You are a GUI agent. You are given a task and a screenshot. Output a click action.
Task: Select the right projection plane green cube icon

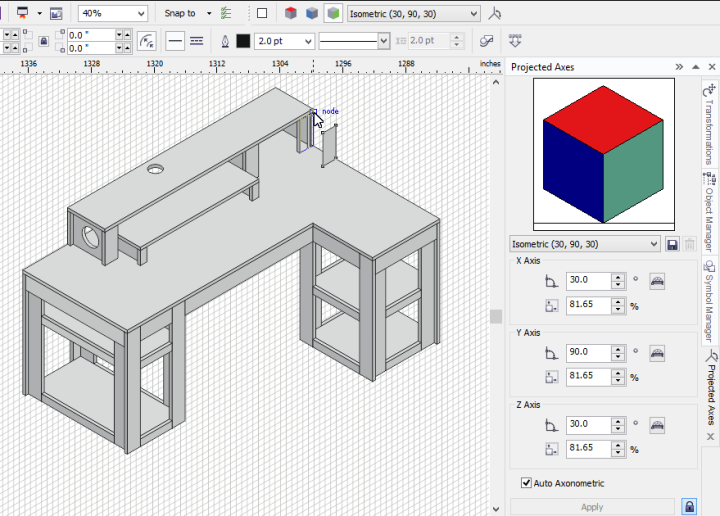(x=333, y=14)
